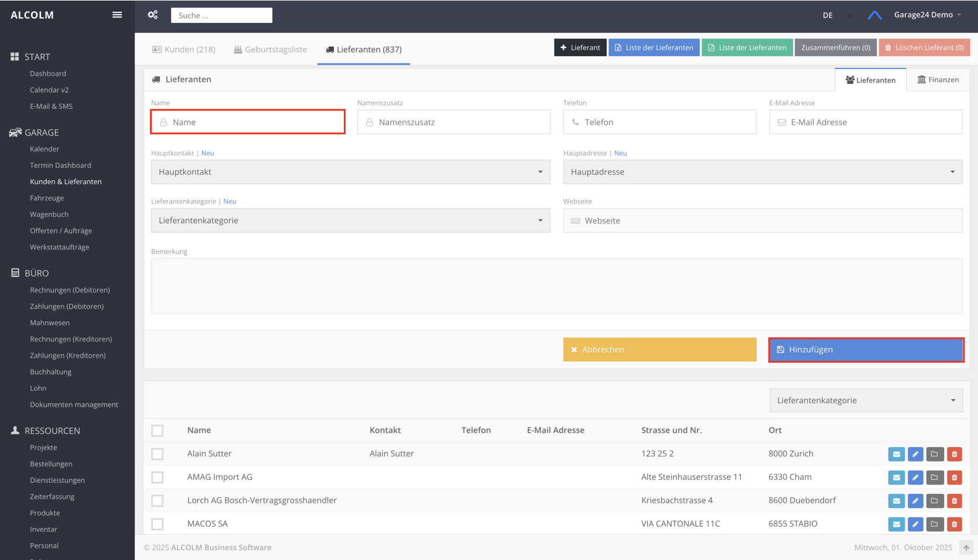Screen dimensions: 978x560
Task: Open the settings gears icon beside search
Action: pyautogui.click(x=153, y=15)
